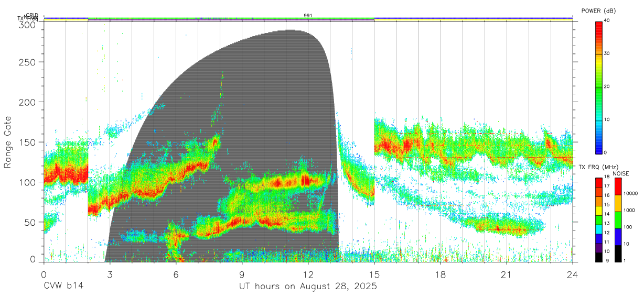Click amber segment of NOISE colour bar
644x297 pixels.
click(x=618, y=203)
